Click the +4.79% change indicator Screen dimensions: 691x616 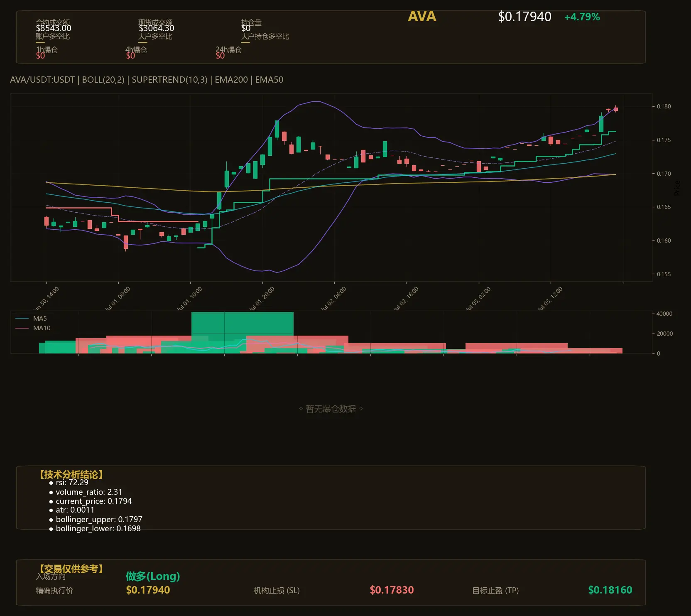click(x=582, y=17)
